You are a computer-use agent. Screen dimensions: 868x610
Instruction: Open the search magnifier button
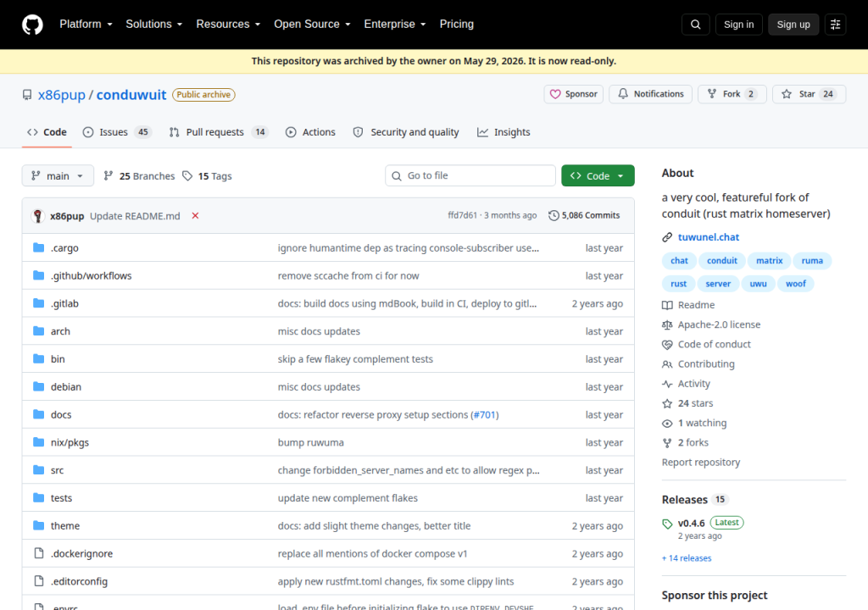point(695,25)
